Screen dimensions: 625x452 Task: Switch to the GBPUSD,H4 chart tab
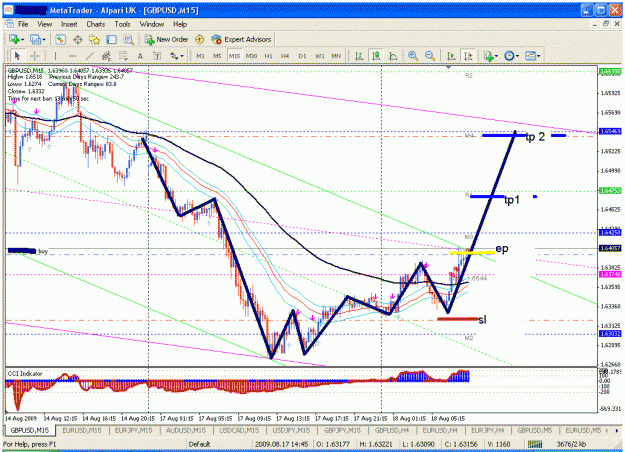392,430
